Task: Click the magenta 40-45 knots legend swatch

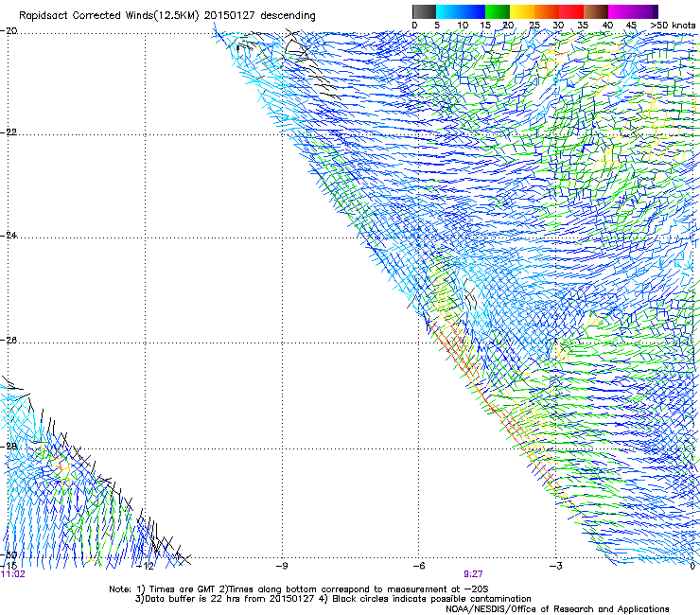Action: coord(621,11)
